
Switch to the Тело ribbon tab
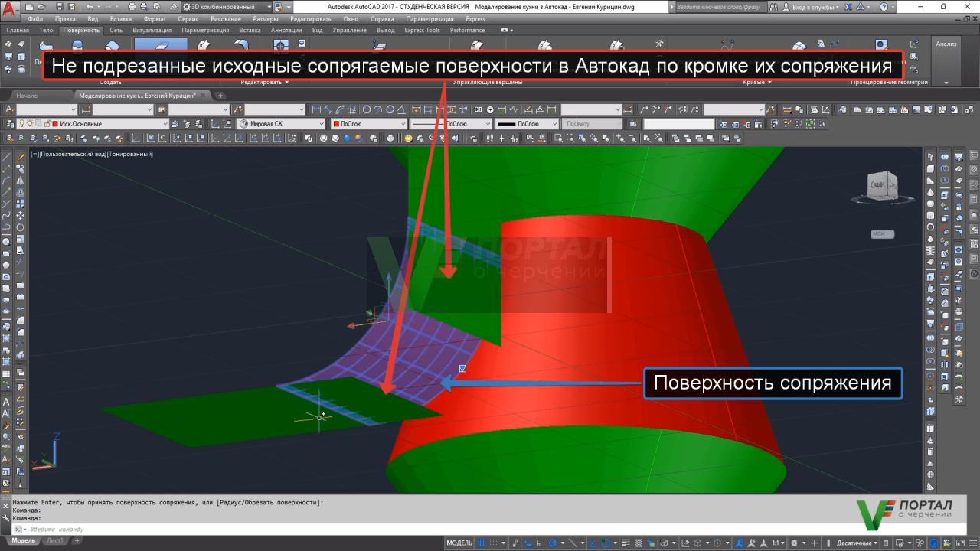point(46,30)
